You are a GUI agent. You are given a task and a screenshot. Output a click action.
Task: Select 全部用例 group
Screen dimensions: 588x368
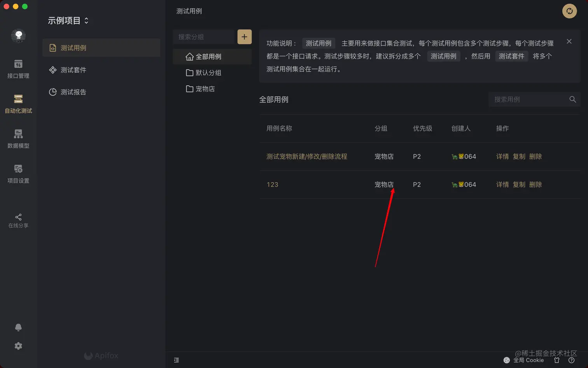pyautogui.click(x=212, y=57)
